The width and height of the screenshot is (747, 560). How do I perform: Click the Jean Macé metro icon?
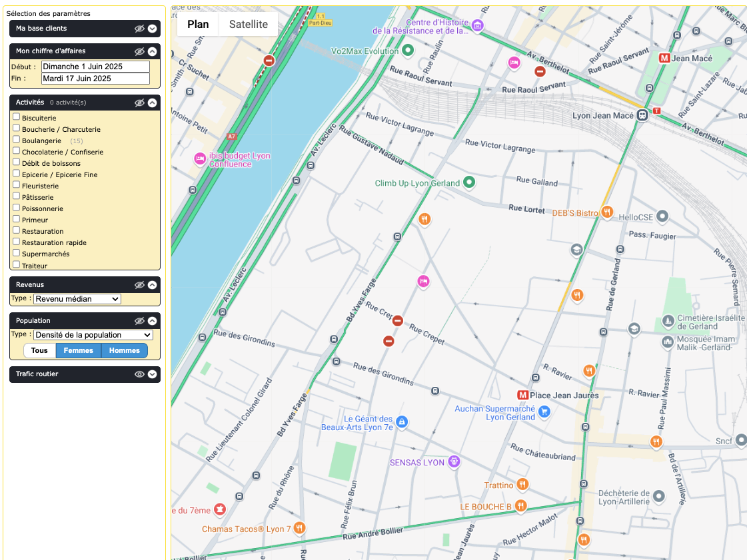click(664, 58)
